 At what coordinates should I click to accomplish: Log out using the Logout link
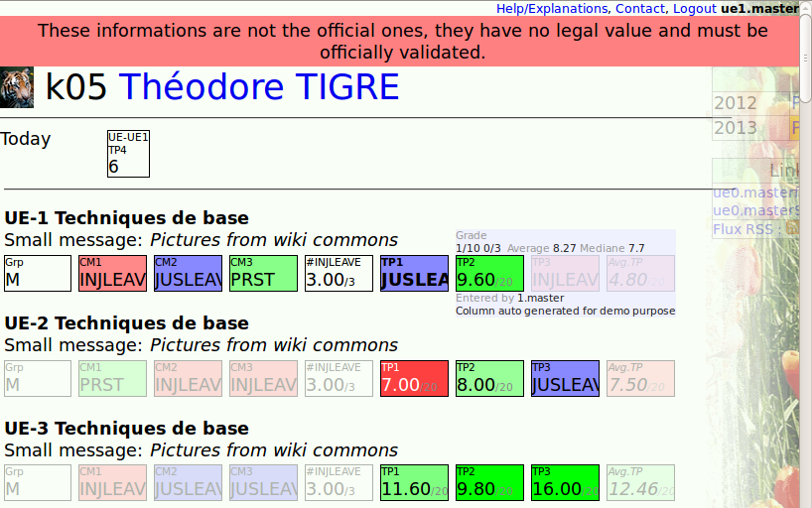click(694, 8)
